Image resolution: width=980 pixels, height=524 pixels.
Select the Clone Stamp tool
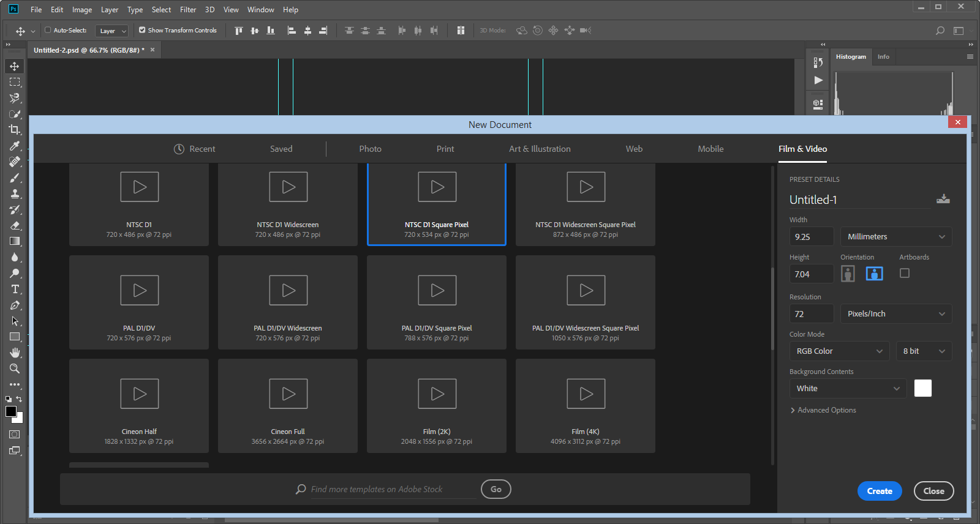click(x=14, y=193)
